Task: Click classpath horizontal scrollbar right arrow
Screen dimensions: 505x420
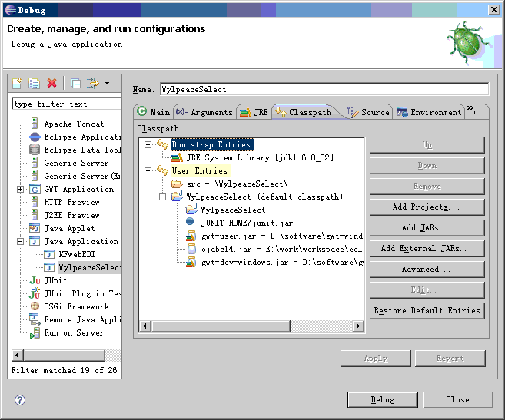Action: click(x=358, y=326)
